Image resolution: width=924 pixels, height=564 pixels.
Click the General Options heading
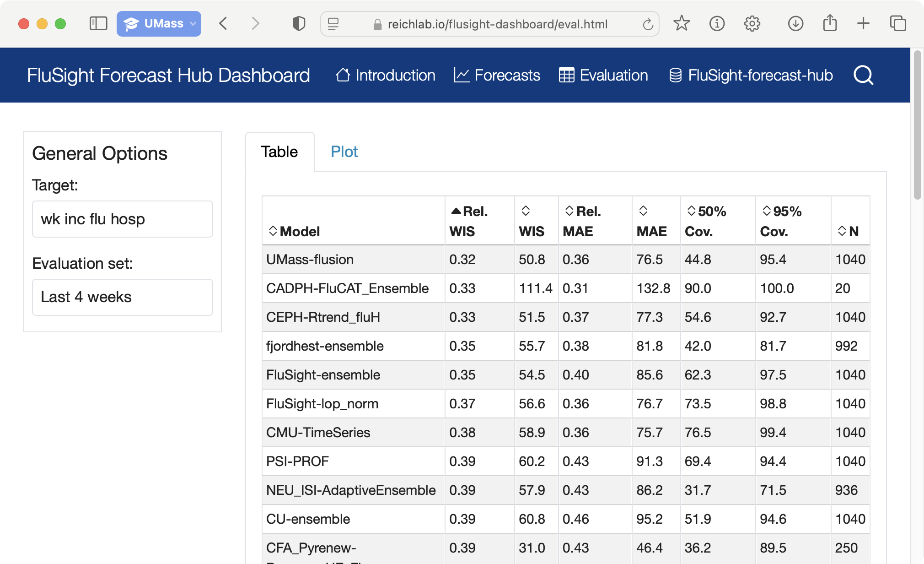coord(100,153)
